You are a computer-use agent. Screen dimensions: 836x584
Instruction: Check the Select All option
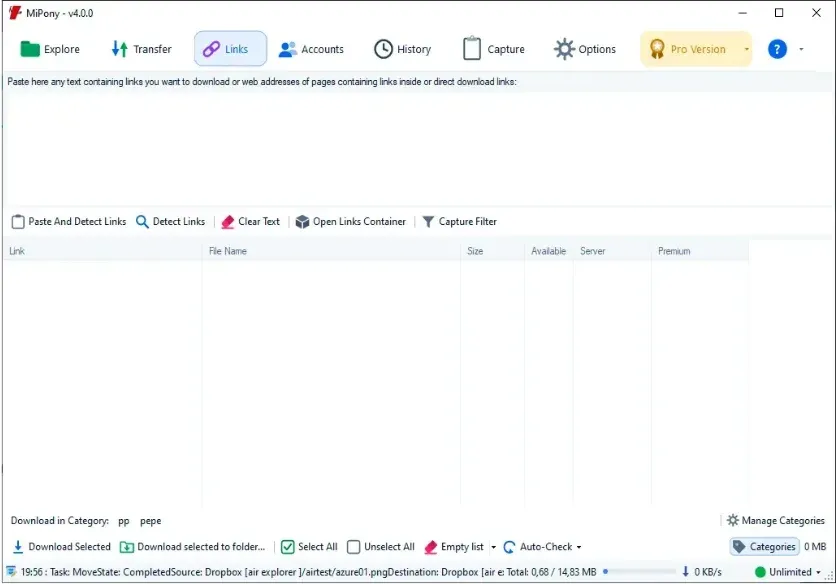click(309, 547)
